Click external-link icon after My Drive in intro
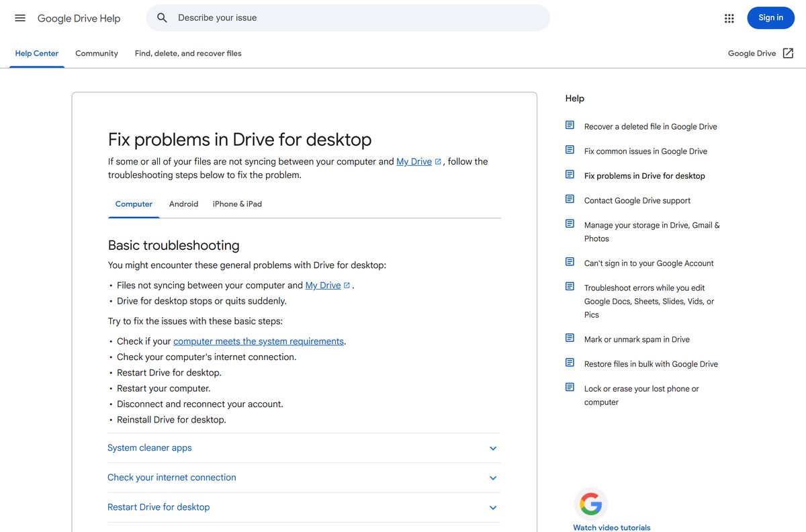This screenshot has width=806, height=532. (x=438, y=162)
